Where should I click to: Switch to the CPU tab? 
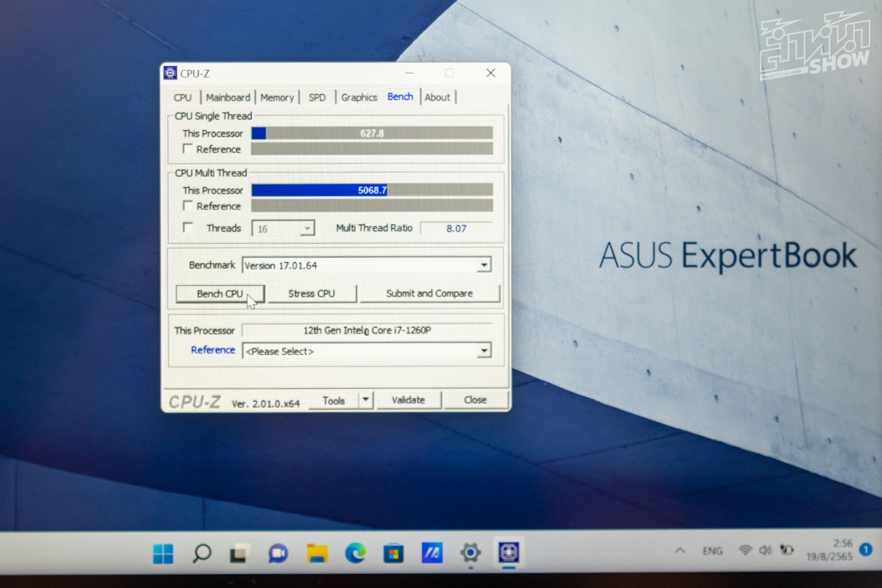[x=183, y=97]
